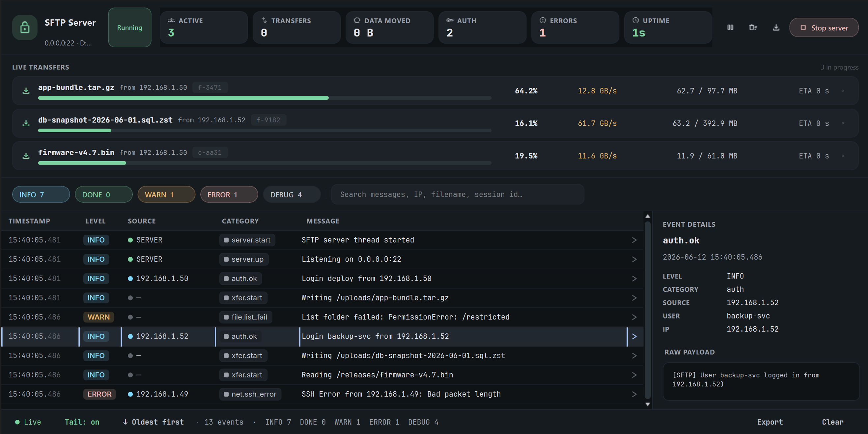Screen dimensions: 868x434
Task: Expand the 'Login deploy from 192.168.1.50' chevron
Action: tap(634, 278)
